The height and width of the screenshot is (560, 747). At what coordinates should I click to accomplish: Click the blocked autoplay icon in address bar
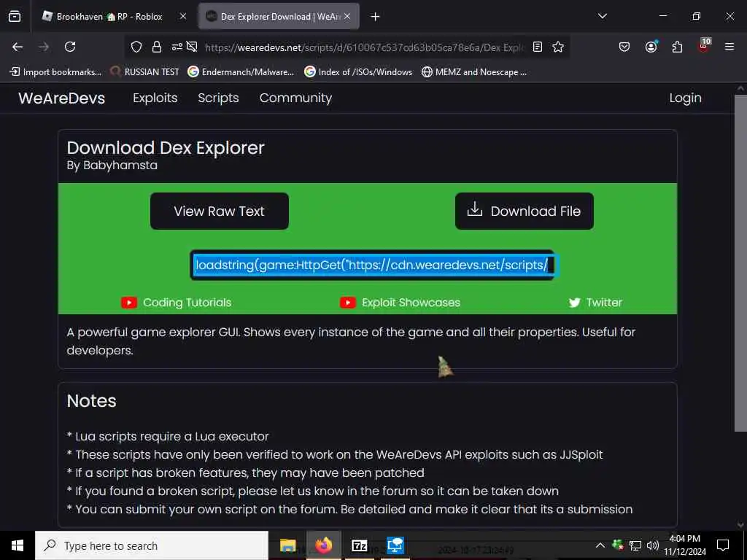pos(192,47)
